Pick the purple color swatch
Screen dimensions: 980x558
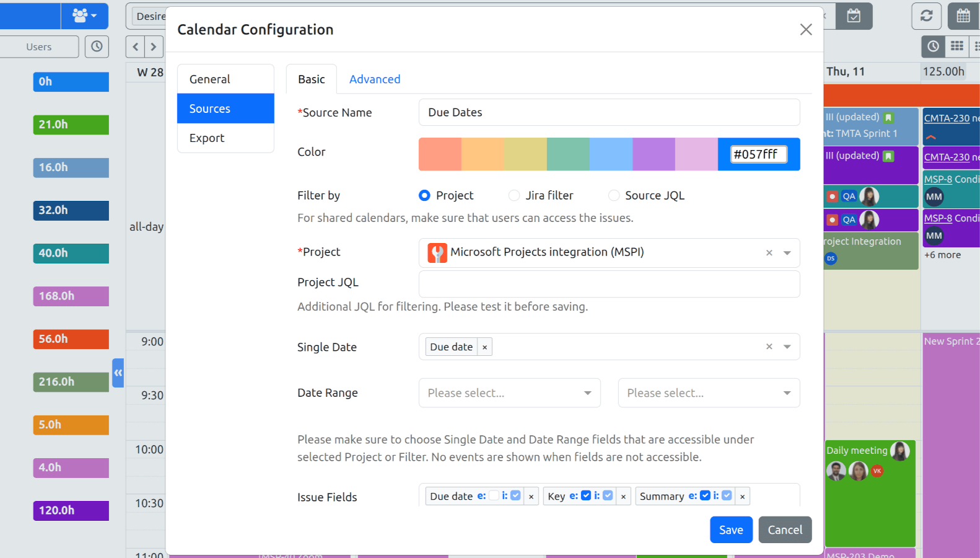point(654,154)
